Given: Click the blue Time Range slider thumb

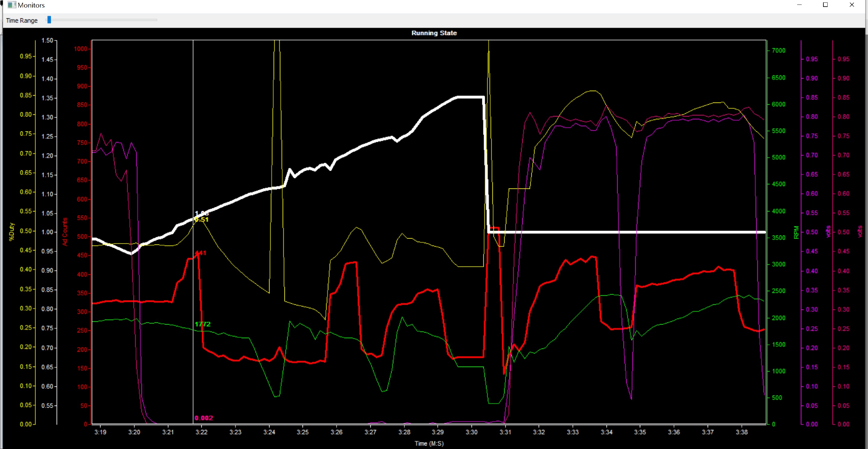Looking at the screenshot, I should [x=49, y=20].
